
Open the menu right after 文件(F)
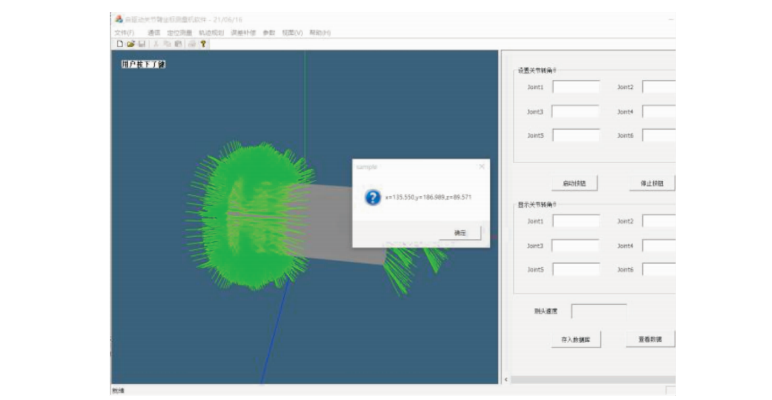pyautogui.click(x=154, y=33)
